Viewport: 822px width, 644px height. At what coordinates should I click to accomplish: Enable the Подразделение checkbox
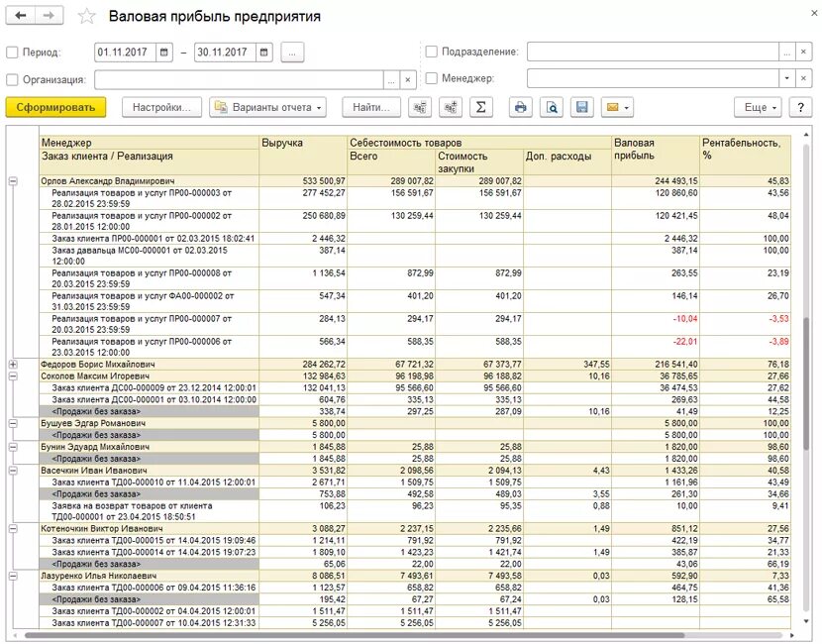431,52
